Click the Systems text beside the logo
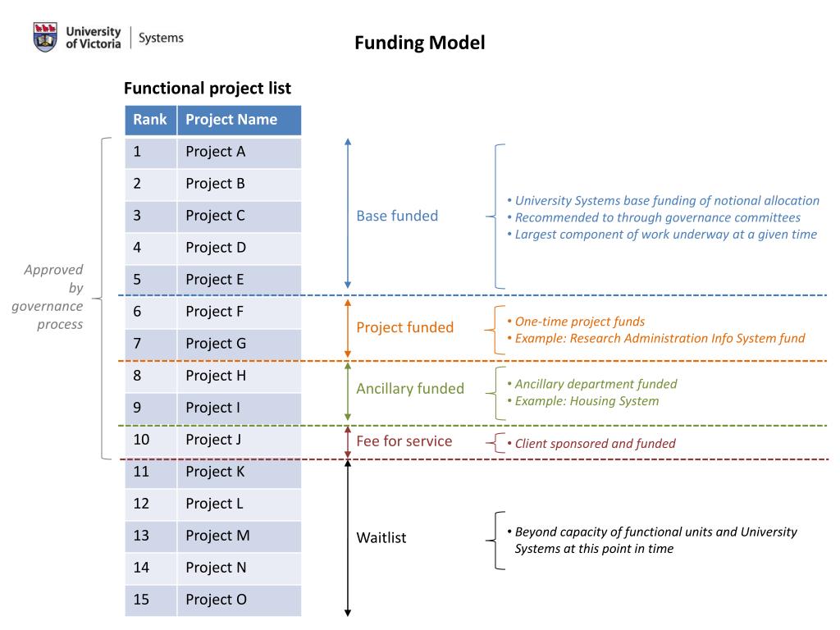This screenshot has width=840, height=630. tap(161, 38)
